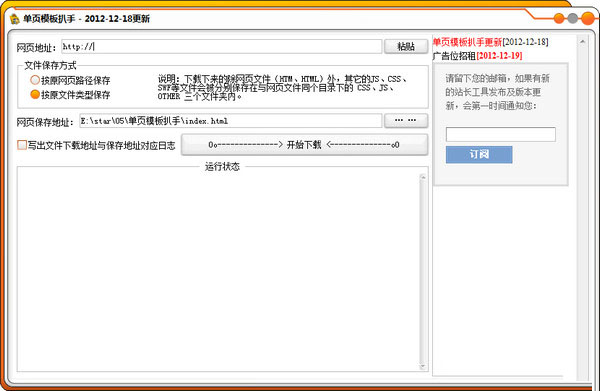600x391 pixels.
Task: Click the 网页保存地址 path field
Action: click(x=230, y=121)
